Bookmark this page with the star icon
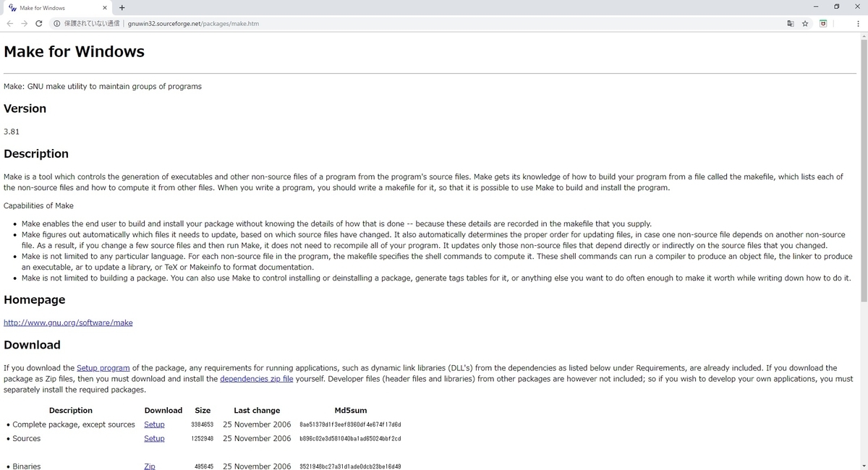The height and width of the screenshot is (470, 868). 805,23
